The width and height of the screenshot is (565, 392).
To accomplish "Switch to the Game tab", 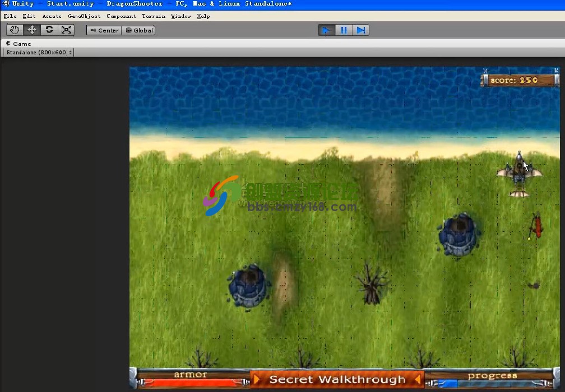I will coord(18,44).
